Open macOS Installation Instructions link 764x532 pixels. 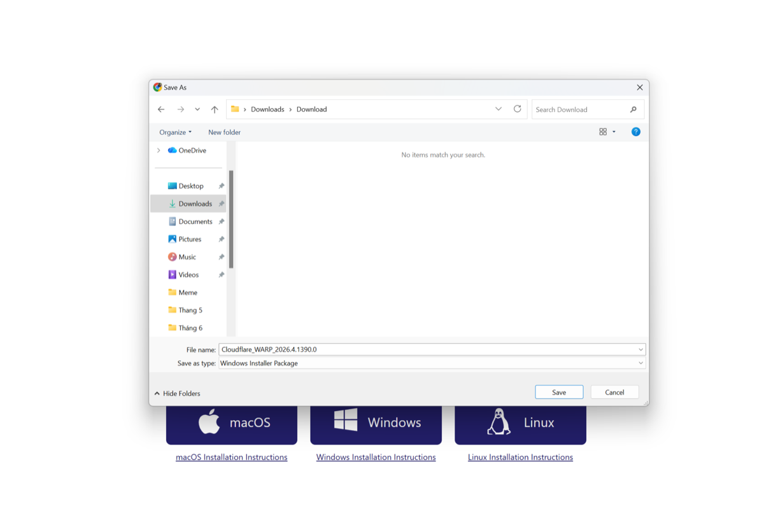pyautogui.click(x=232, y=457)
